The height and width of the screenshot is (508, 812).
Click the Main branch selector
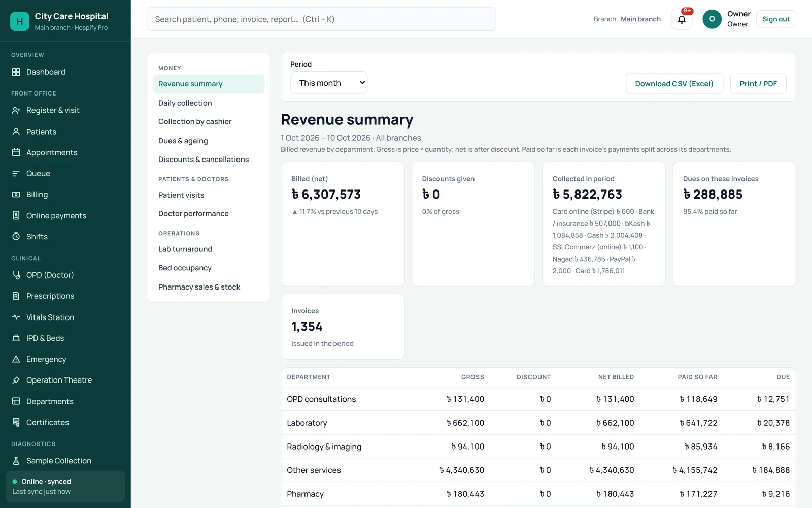tap(640, 19)
